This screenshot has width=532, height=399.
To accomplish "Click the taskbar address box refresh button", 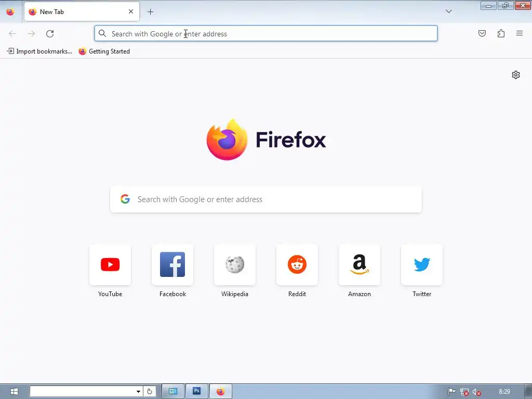I will coord(149,392).
